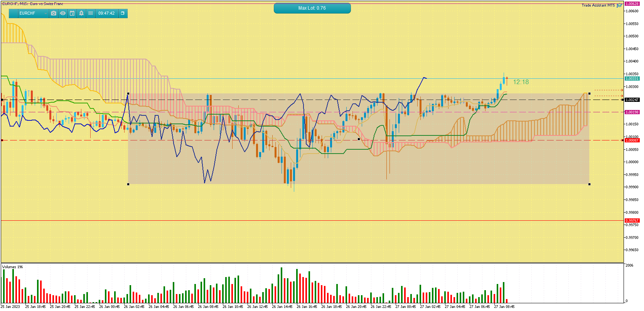Click the blank drag handle left of EURCHF
The width and height of the screenshot is (644, 311).
pyautogui.click(x=13, y=13)
